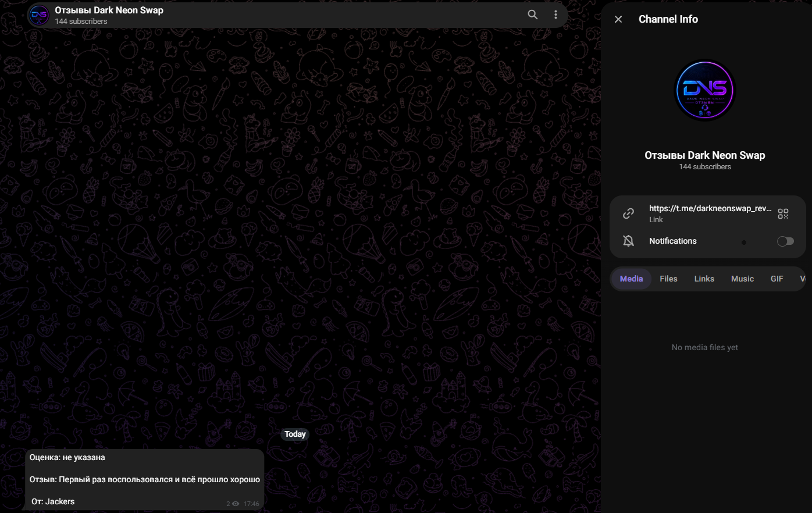
Task: Click the channel title in chat header
Action: click(109, 10)
